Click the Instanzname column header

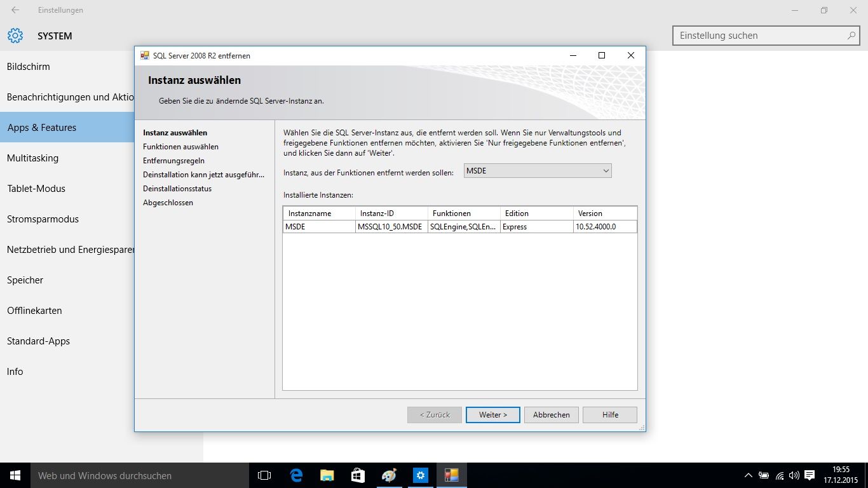tap(319, 213)
